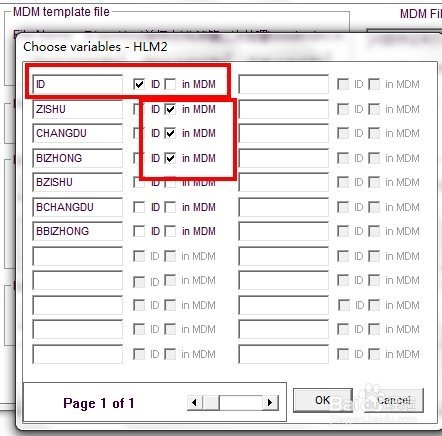The width and height of the screenshot is (442, 436).
Task: Click the right scroll arrow of page scrollbar
Action: point(270,403)
